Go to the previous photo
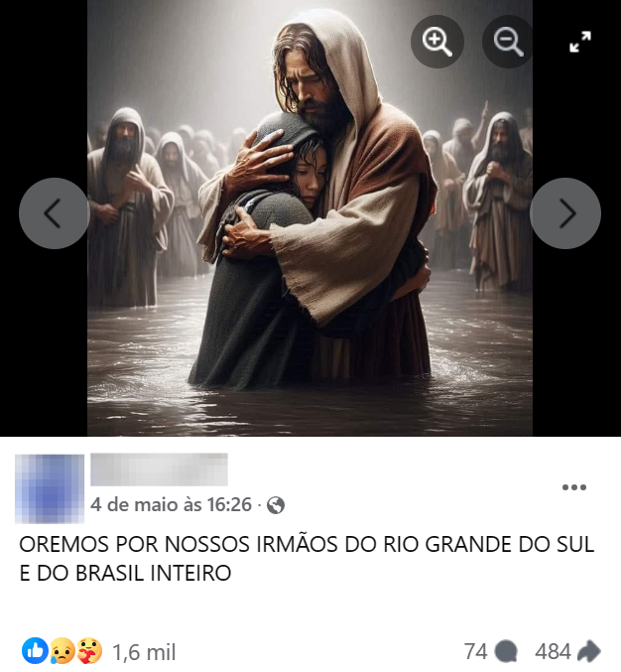The width and height of the screenshot is (621, 672). pyautogui.click(x=54, y=213)
